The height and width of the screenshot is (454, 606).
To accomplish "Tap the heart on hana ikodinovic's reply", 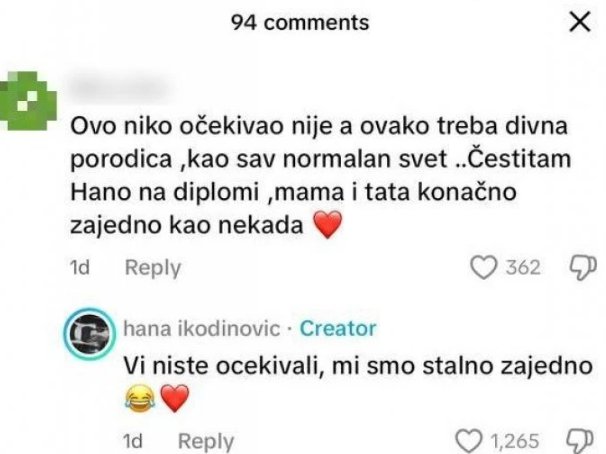I will pos(467,440).
